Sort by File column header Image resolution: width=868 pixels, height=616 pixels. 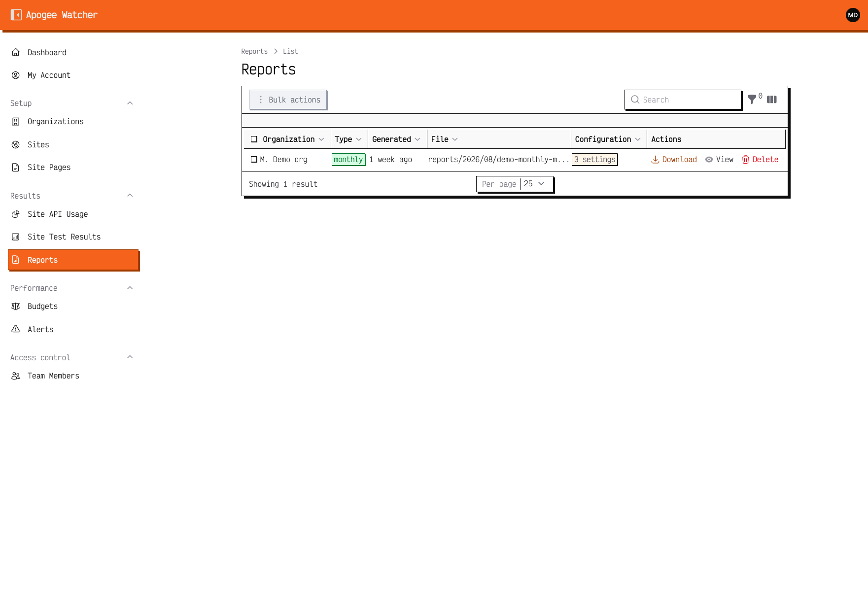click(x=444, y=139)
